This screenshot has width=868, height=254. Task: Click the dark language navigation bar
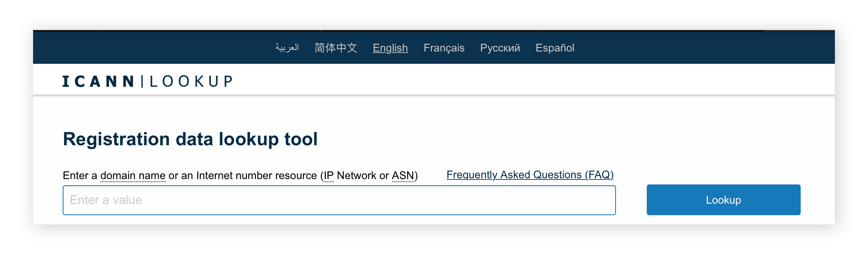click(x=154, y=48)
